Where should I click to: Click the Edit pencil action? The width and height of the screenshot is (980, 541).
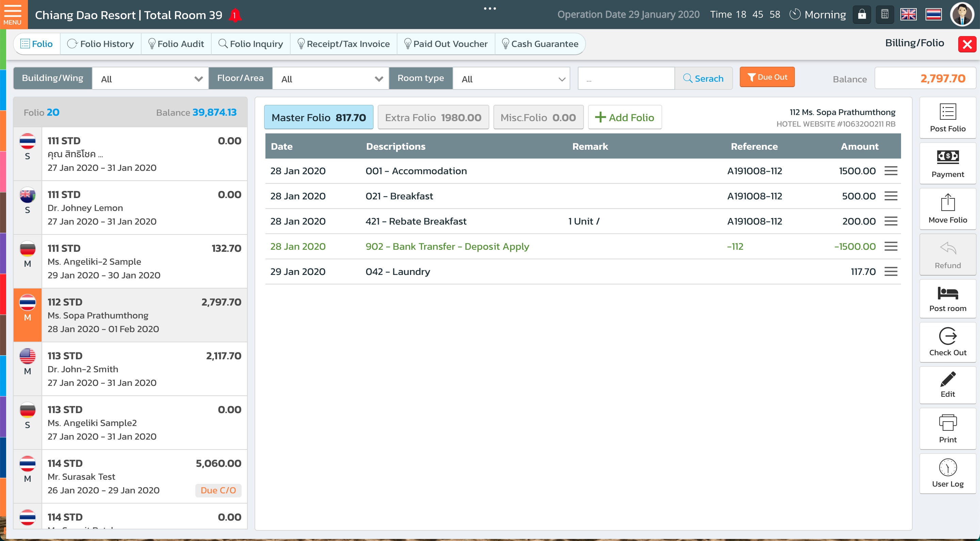pos(947,385)
